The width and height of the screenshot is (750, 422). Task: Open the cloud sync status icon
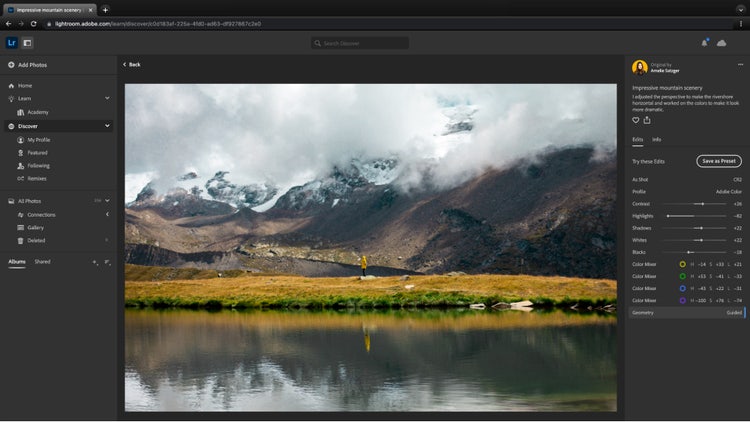pos(721,43)
